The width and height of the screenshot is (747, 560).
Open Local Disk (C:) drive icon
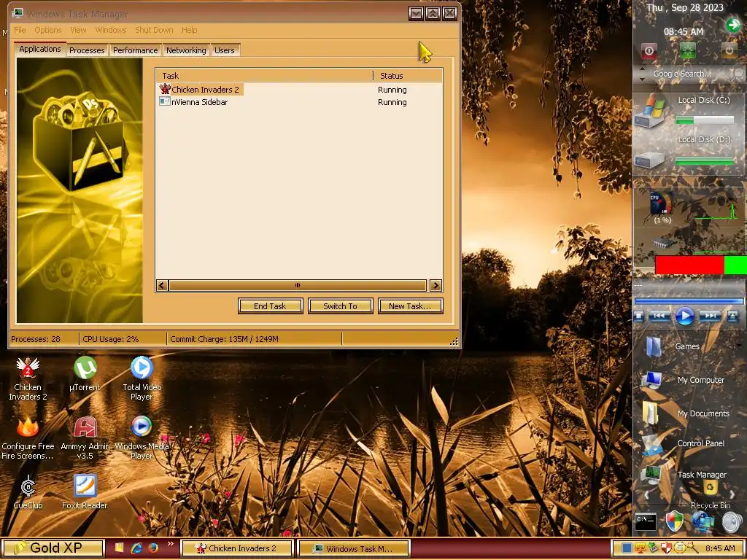(x=649, y=113)
